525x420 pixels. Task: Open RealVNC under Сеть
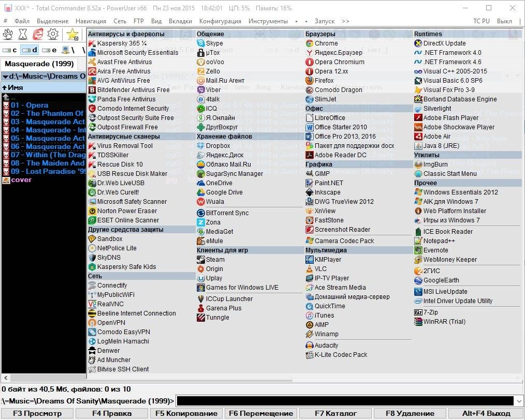(106, 304)
